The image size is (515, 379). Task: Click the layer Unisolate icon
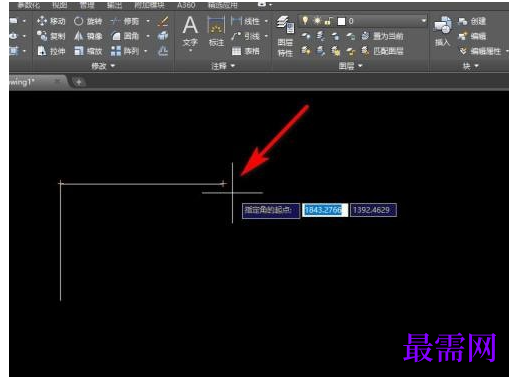click(x=320, y=51)
